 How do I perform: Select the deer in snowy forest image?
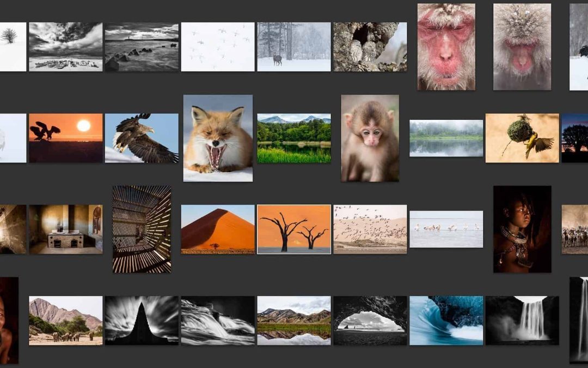[293, 46]
